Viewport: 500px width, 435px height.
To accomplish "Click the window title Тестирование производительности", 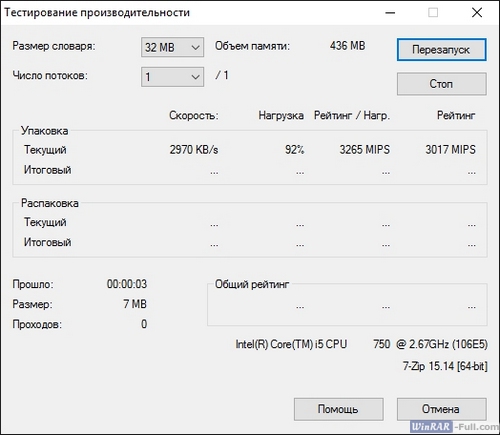I will [x=97, y=13].
